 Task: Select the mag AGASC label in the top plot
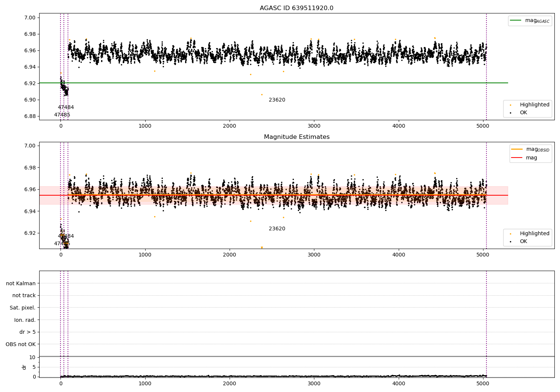tap(537, 21)
